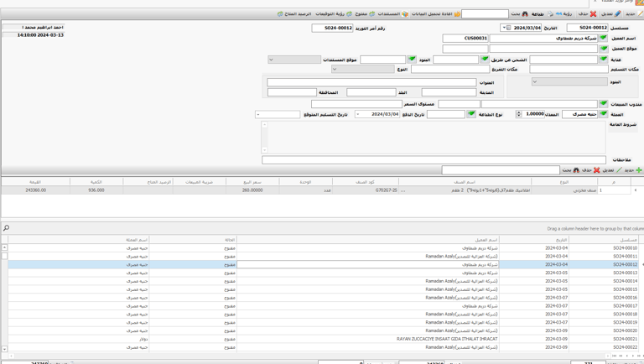644x364 pixels.
Task: Click the item name ellipsis button in line 1
Action: click(x=402, y=190)
